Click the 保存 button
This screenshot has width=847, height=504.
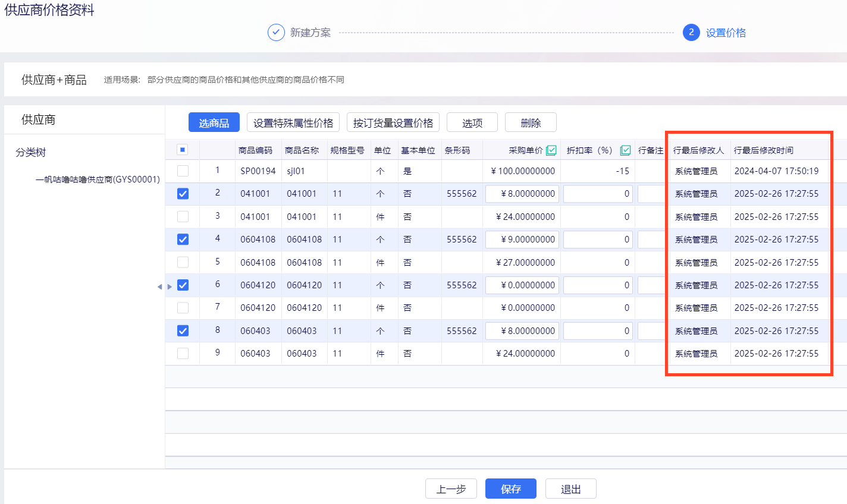click(x=511, y=489)
